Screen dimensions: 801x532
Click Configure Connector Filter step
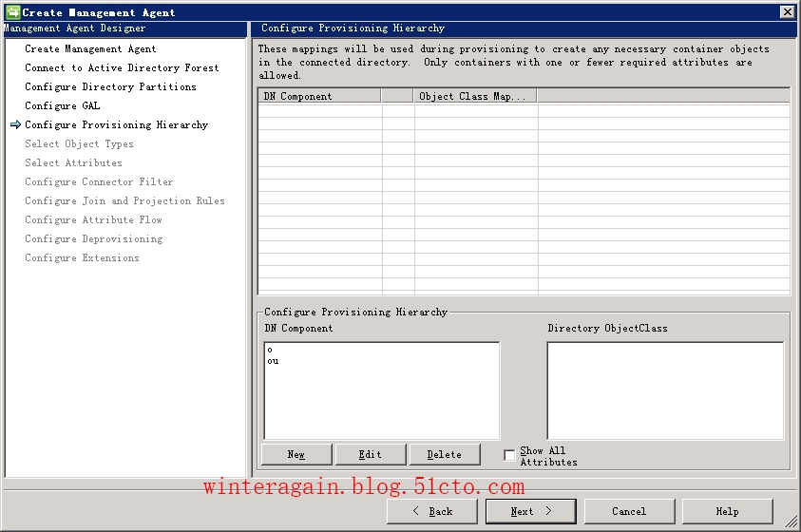tap(99, 181)
